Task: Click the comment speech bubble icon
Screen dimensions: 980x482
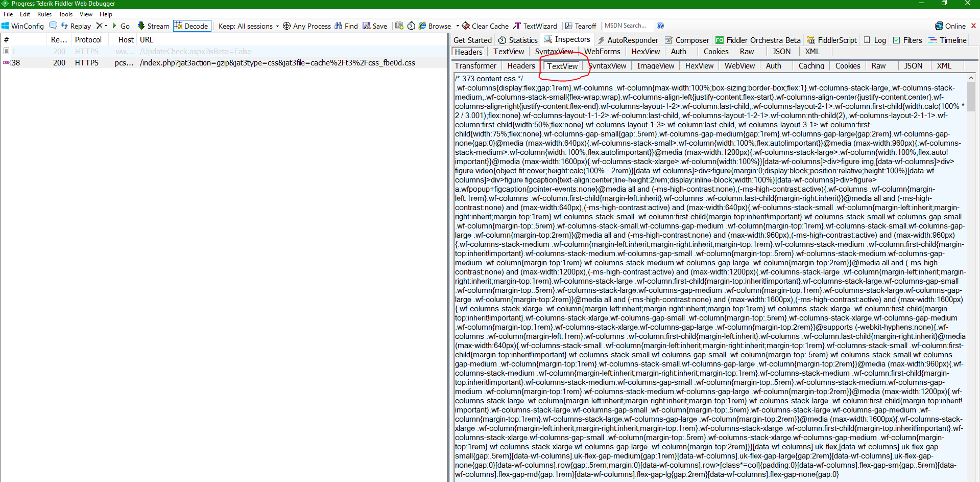Action: pos(53,26)
